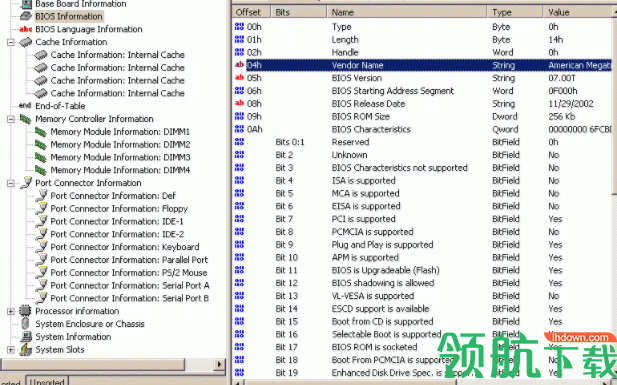617x385 pixels.
Task: Click the Memory Controller Information icon
Action: tap(26, 118)
